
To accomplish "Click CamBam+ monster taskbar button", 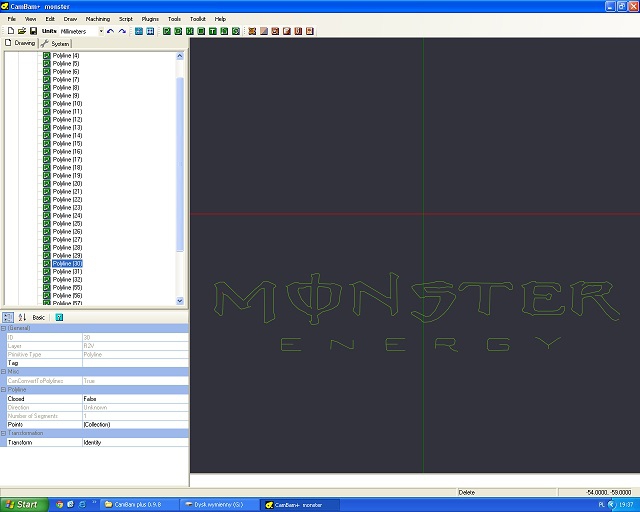I will click(x=299, y=505).
